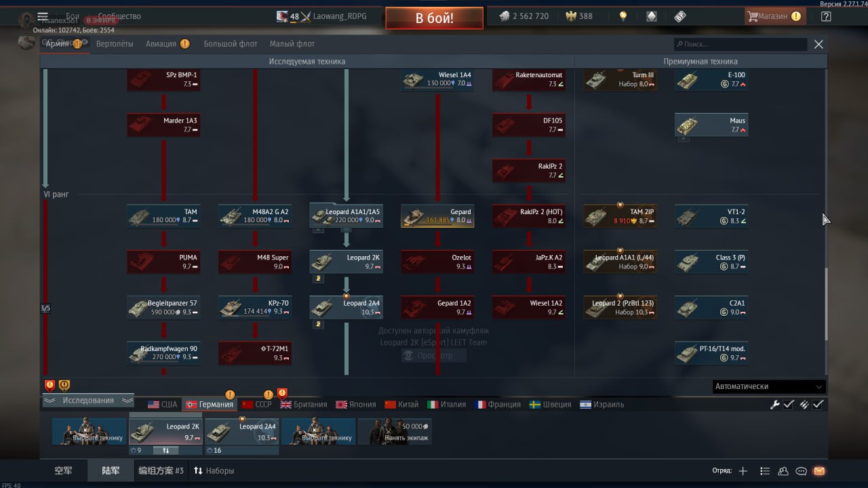The height and width of the screenshot is (488, 868).
Task: Add a squad member with the plus icon
Action: [743, 471]
